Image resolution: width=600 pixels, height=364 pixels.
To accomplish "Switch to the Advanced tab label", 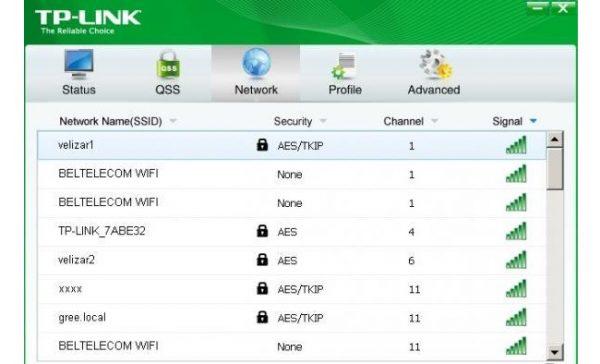I will pyautogui.click(x=434, y=90).
